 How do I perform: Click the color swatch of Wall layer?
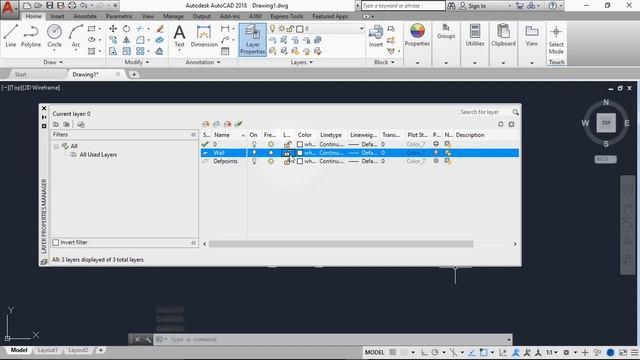click(300, 153)
